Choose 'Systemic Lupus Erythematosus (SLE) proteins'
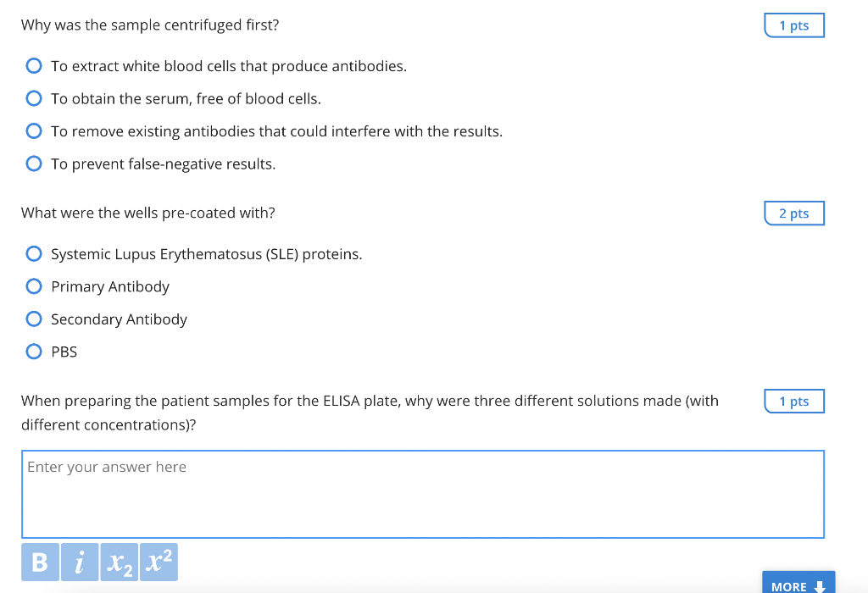Viewport: 868px width, 593px height. click(33, 253)
